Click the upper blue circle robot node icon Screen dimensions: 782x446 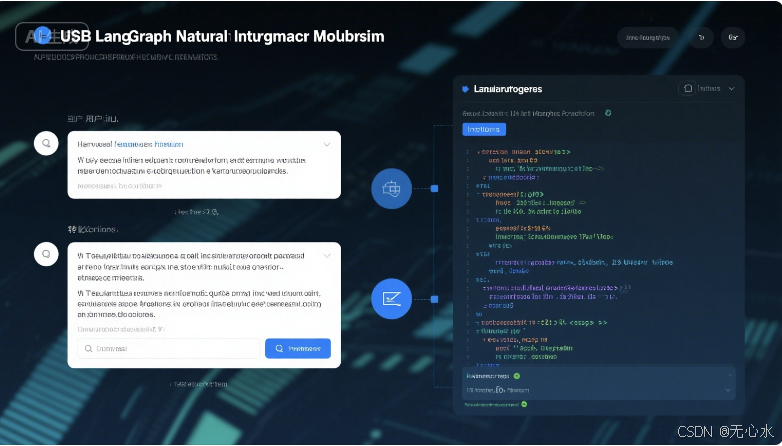(x=391, y=189)
